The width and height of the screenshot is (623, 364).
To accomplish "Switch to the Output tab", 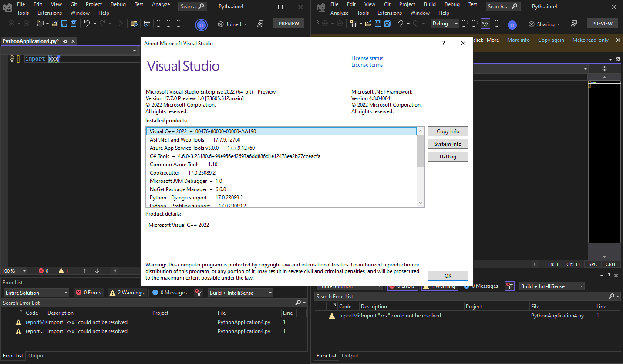I will pos(36,355).
